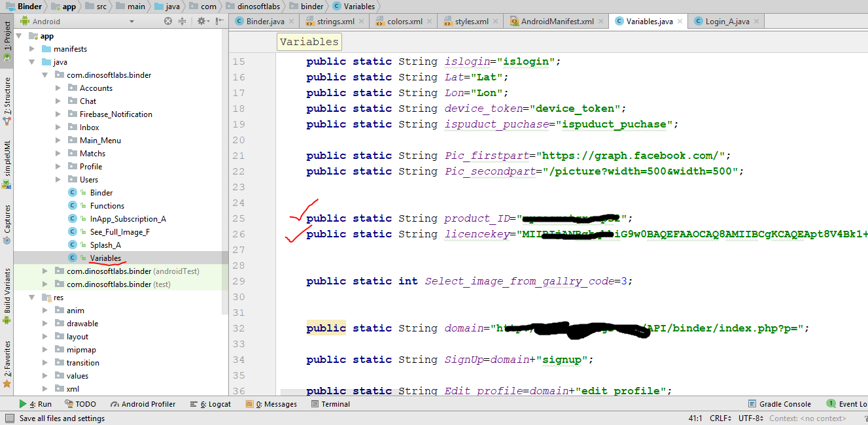This screenshot has width=868, height=425.
Task: Open the Project panel settings gear
Action: coord(202,21)
